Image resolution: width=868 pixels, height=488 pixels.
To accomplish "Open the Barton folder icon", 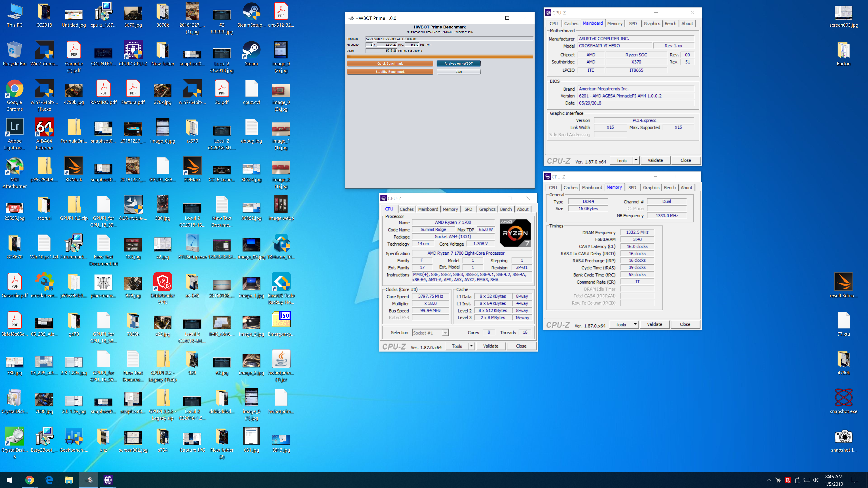I will (844, 54).
